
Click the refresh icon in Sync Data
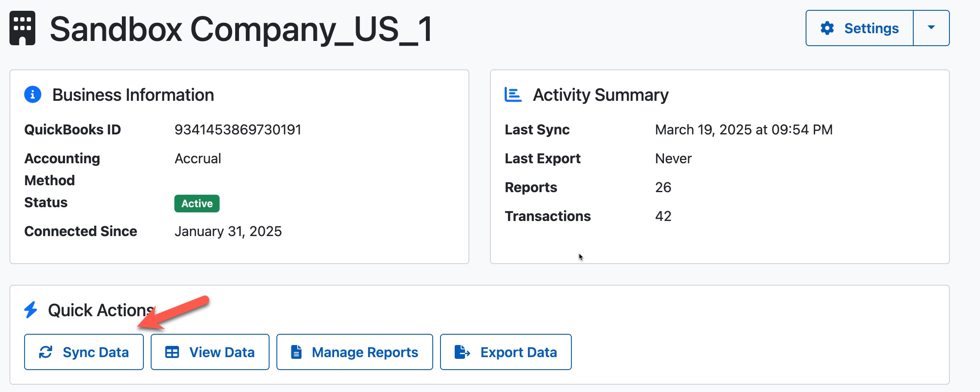pos(46,352)
